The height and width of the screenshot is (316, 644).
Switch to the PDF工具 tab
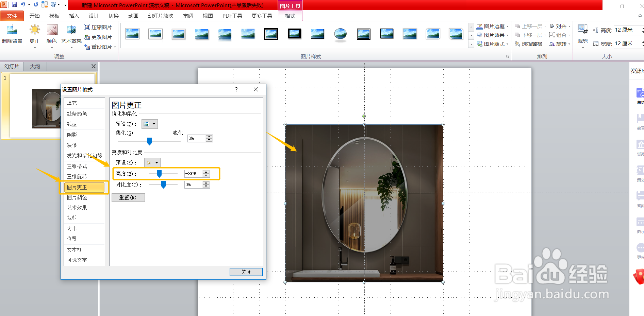pyautogui.click(x=232, y=16)
